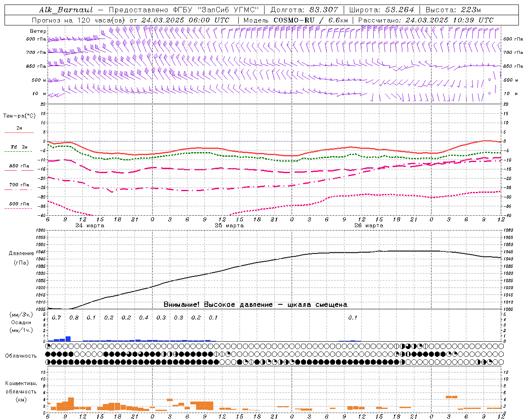Click the '(мм/1ч.)' precipitation unit label
The height and width of the screenshot is (420, 525).
21,330
